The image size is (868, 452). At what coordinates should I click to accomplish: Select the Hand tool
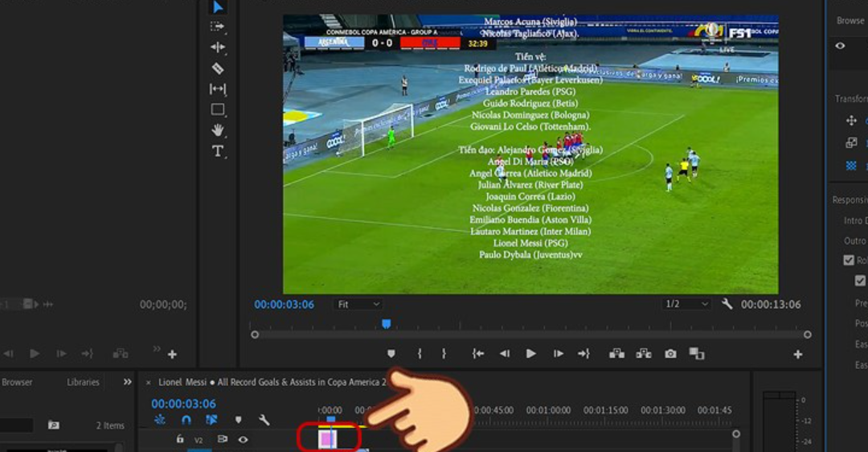pyautogui.click(x=218, y=130)
